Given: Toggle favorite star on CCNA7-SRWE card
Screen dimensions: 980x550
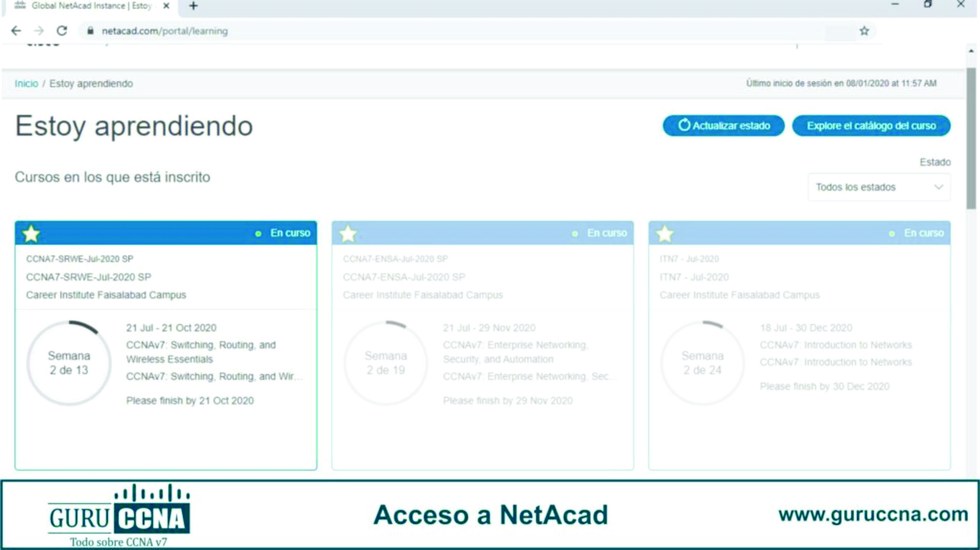Looking at the screenshot, I should (31, 234).
